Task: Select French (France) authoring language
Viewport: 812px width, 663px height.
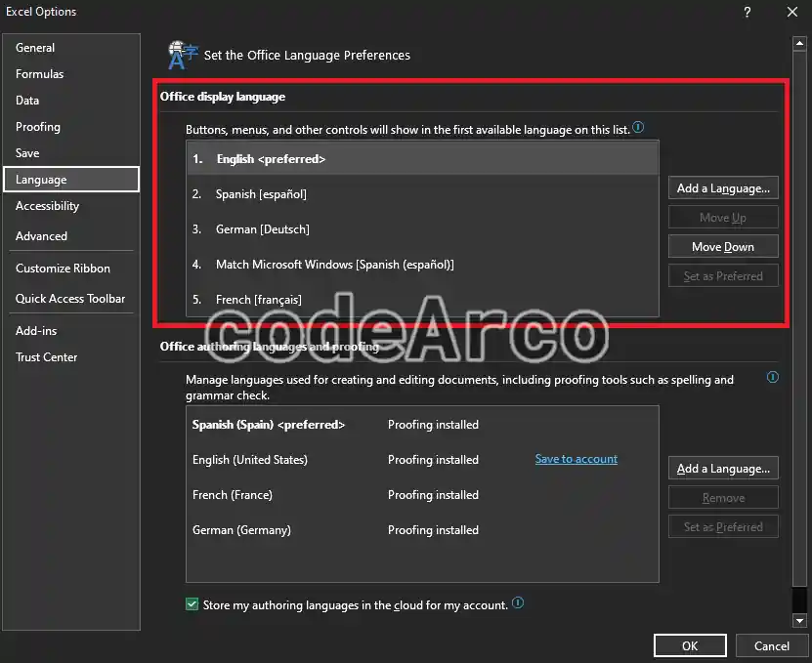Action: [x=422, y=495]
